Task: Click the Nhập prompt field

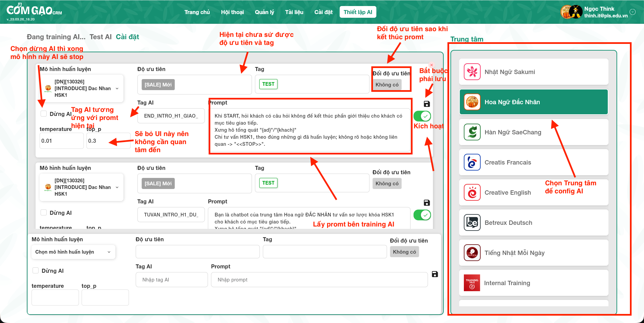Action: (x=319, y=280)
